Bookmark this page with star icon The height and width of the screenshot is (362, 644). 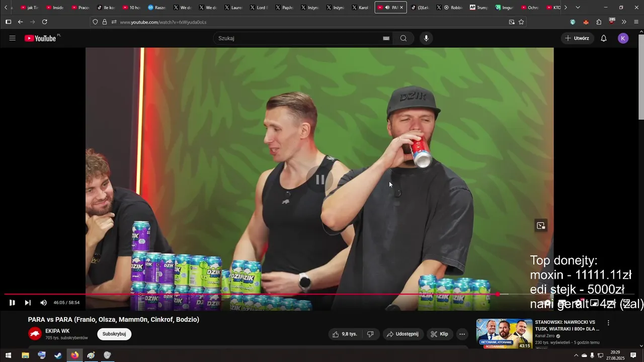pyautogui.click(x=521, y=22)
